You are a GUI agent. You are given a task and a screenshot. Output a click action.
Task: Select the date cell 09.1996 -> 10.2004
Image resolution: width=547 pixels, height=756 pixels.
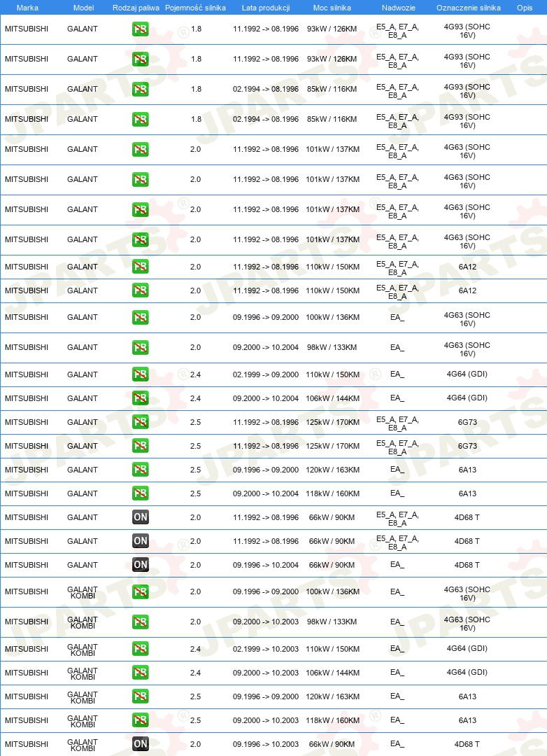tap(266, 565)
